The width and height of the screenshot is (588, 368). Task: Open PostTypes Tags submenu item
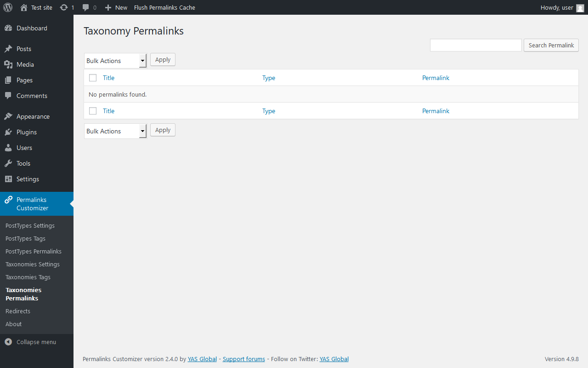[x=25, y=238]
